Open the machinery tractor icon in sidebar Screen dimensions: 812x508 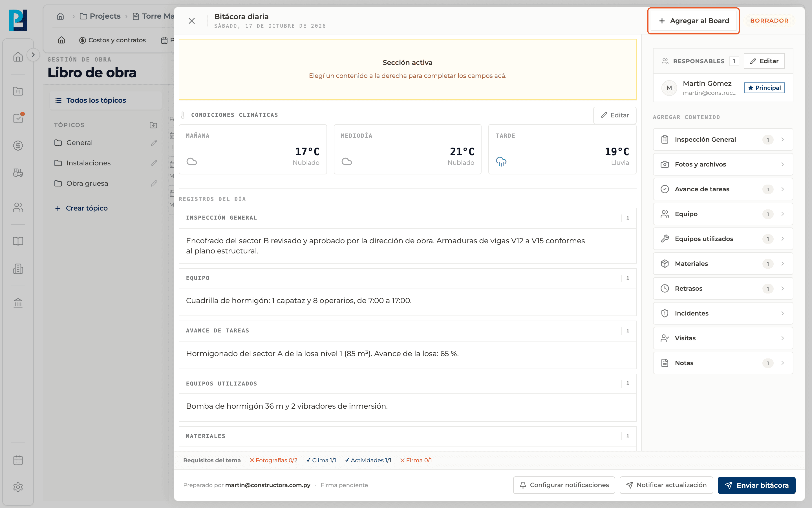[x=18, y=173]
